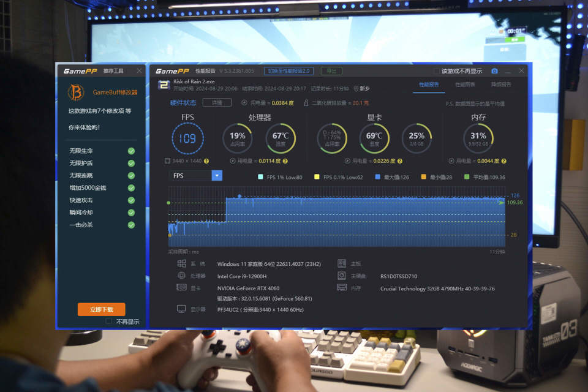Click the NVIDIA GeForce RTX 4060 text

click(248, 288)
